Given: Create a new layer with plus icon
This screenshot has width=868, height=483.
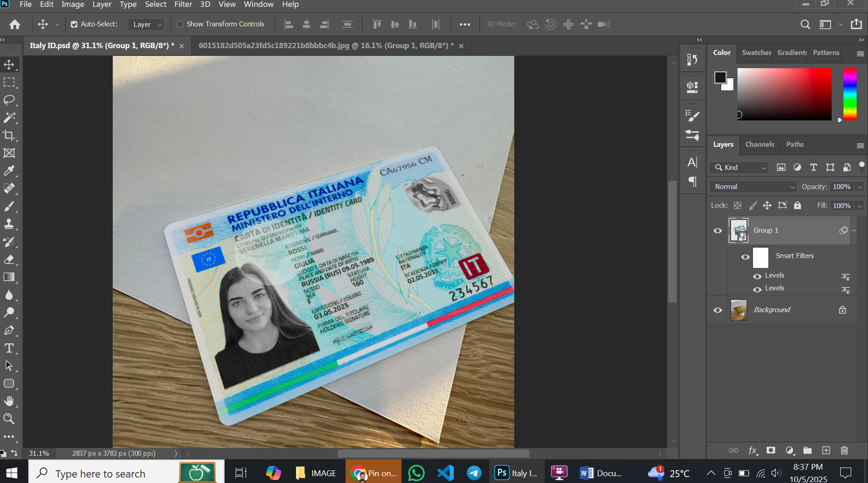Looking at the screenshot, I should pos(826,450).
